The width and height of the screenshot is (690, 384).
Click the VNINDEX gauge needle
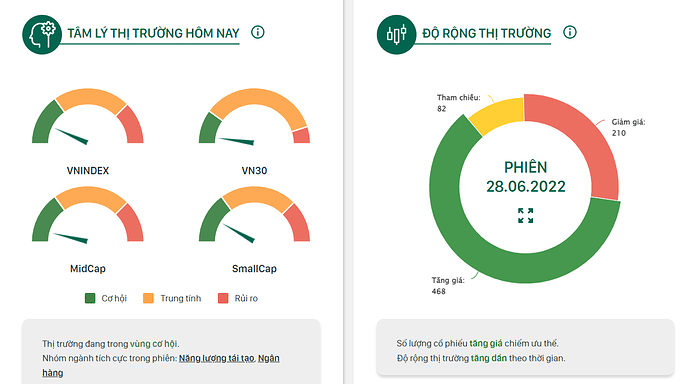click(x=71, y=136)
